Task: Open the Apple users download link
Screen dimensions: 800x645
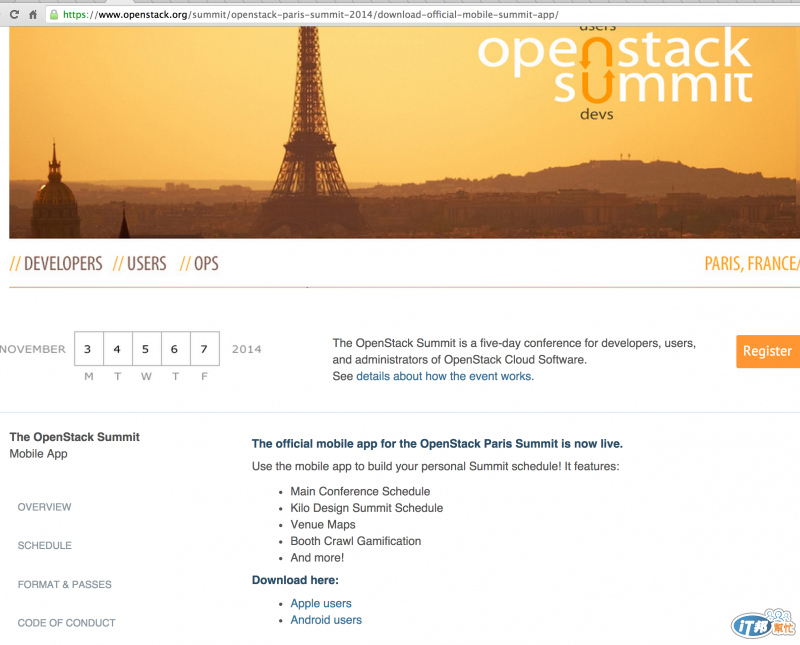Action: coord(321,603)
